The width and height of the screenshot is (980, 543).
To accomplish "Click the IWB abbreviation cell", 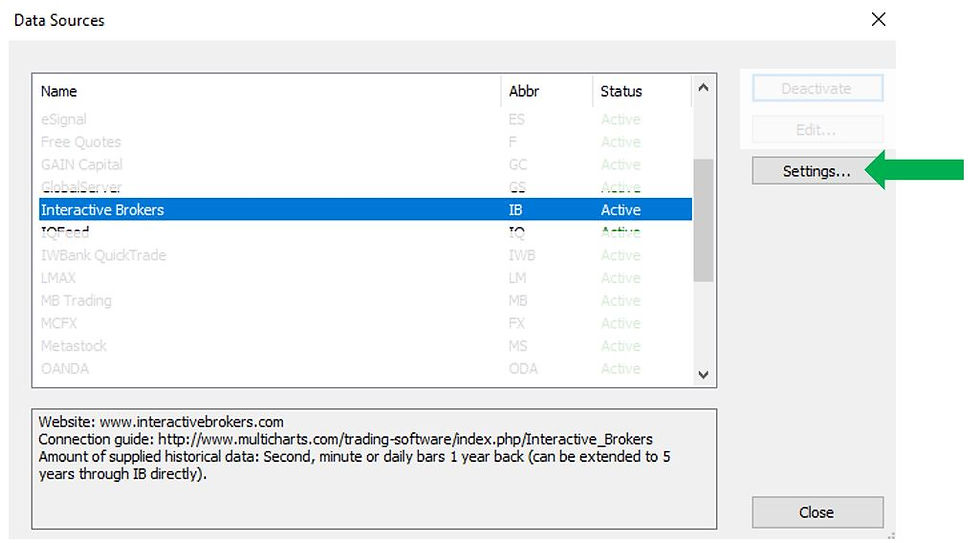I will tap(522, 255).
